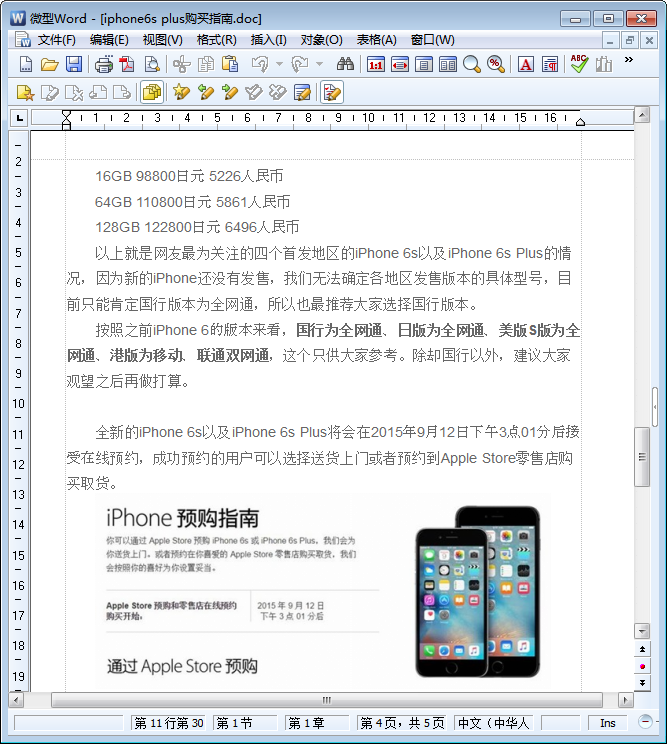This screenshot has width=667, height=744.
Task: Click the edit comment icon
Action: pos(49,93)
